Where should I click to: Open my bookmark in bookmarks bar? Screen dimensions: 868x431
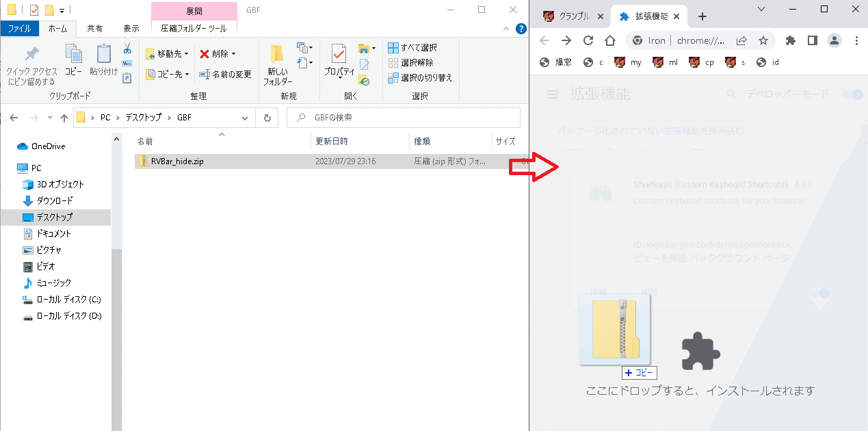(x=628, y=62)
